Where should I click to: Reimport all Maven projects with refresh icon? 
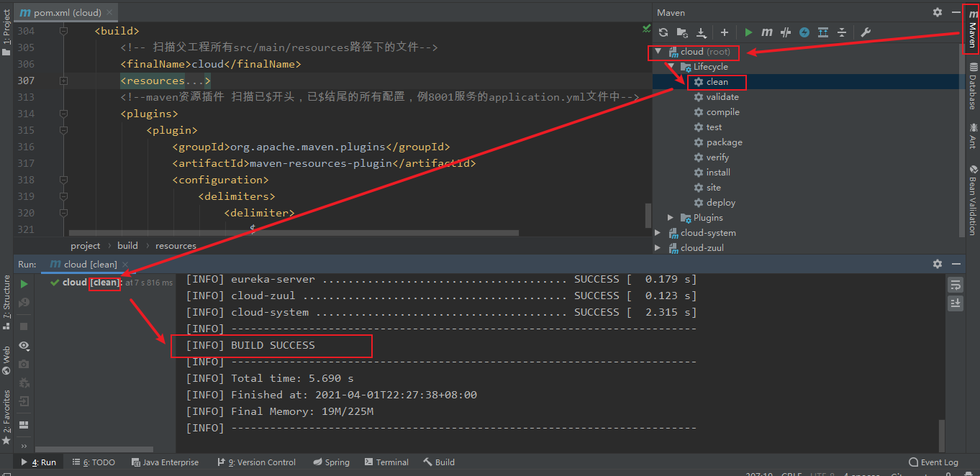click(x=663, y=32)
